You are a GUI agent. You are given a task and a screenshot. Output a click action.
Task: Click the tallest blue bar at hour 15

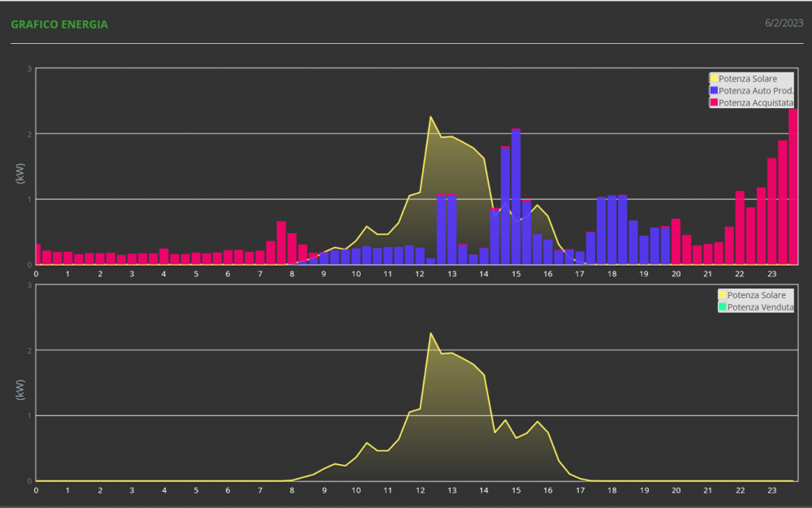(516, 197)
